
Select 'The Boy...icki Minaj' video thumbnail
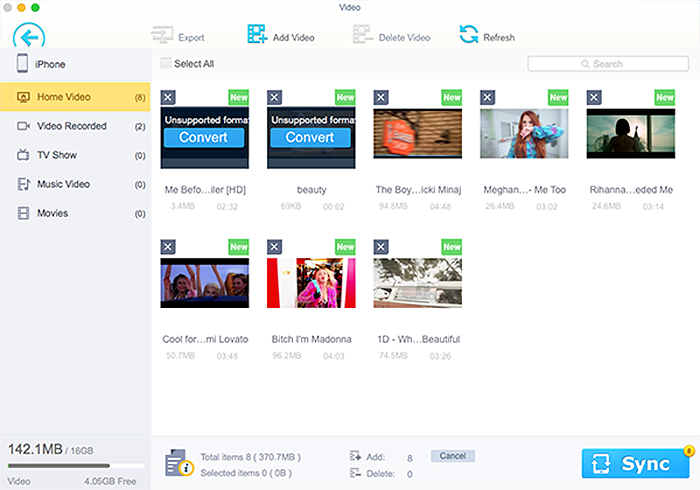click(x=418, y=134)
